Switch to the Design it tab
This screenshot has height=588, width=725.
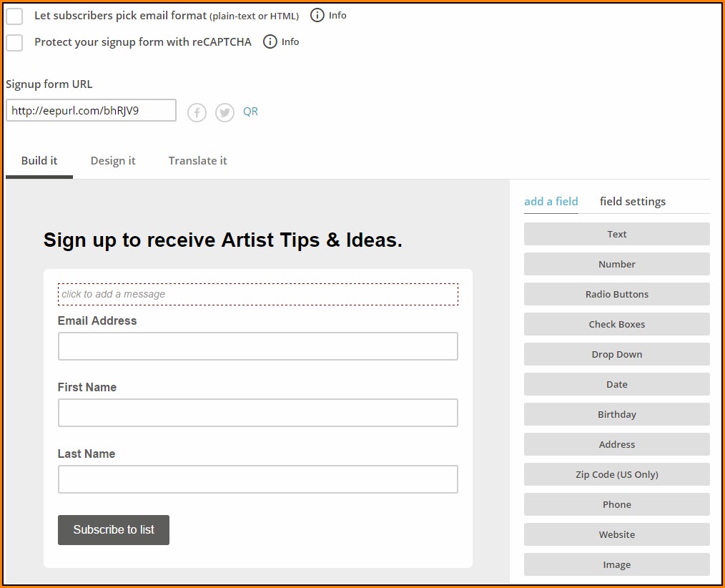(x=113, y=160)
